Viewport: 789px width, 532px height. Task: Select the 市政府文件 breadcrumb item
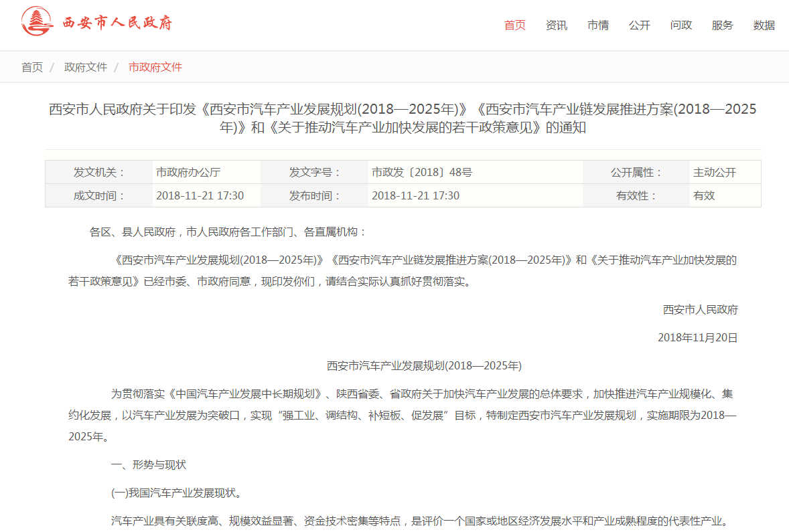pyautogui.click(x=155, y=67)
